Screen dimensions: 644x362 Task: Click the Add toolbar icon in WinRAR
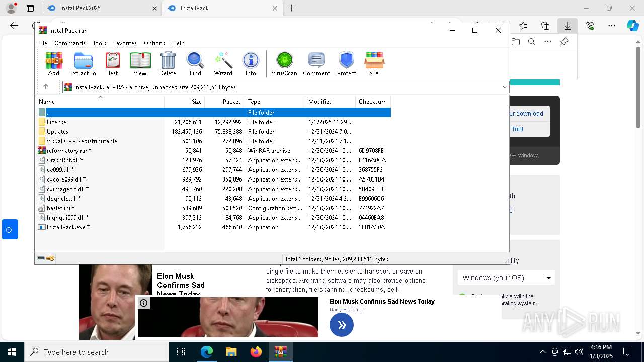(54, 64)
